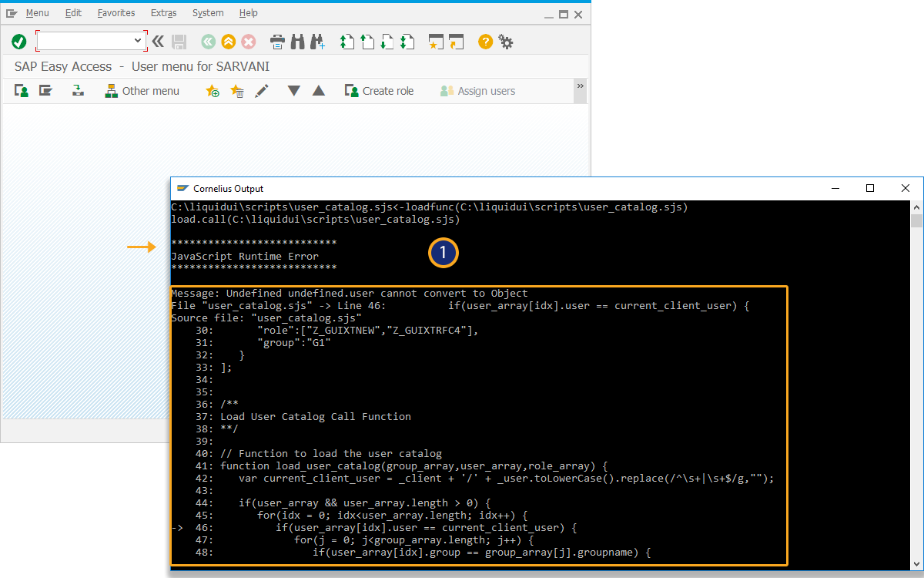Image resolution: width=924 pixels, height=578 pixels.
Task: Open the System menu
Action: coord(208,13)
